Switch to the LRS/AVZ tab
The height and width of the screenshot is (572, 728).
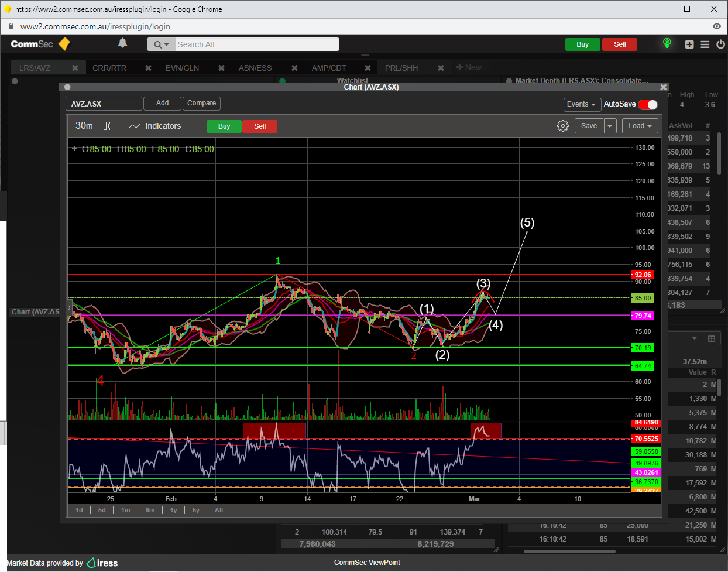pos(35,68)
